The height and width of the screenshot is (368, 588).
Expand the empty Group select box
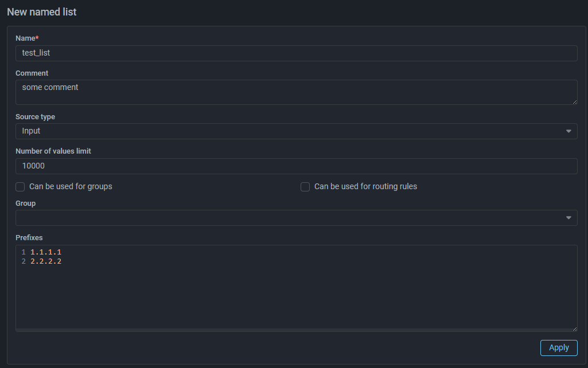pos(287,218)
